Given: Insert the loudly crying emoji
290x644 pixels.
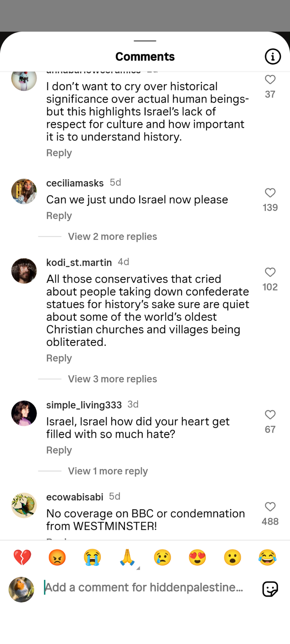Looking at the screenshot, I should [x=92, y=558].
